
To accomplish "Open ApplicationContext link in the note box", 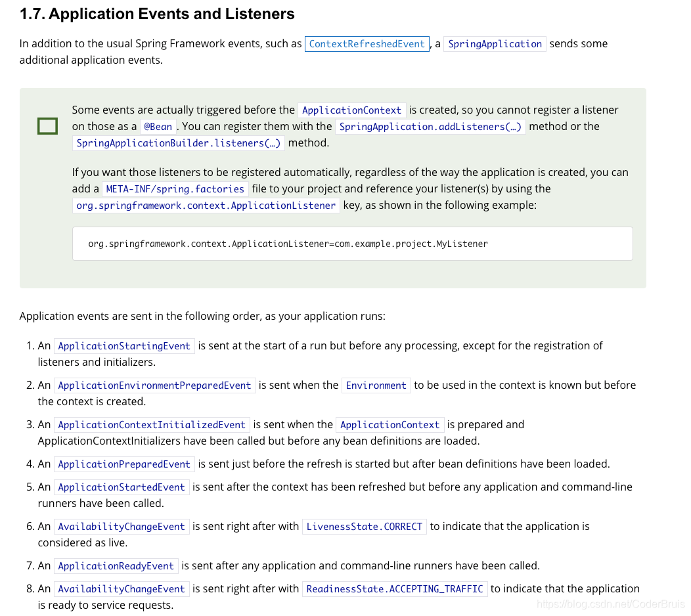I will coord(351,110).
